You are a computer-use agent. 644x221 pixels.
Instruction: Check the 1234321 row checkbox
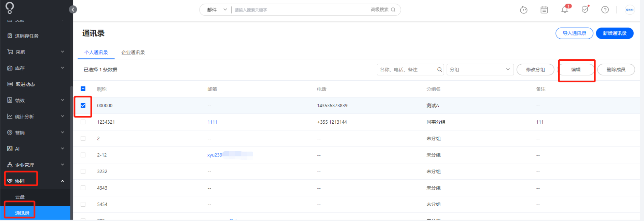83,122
